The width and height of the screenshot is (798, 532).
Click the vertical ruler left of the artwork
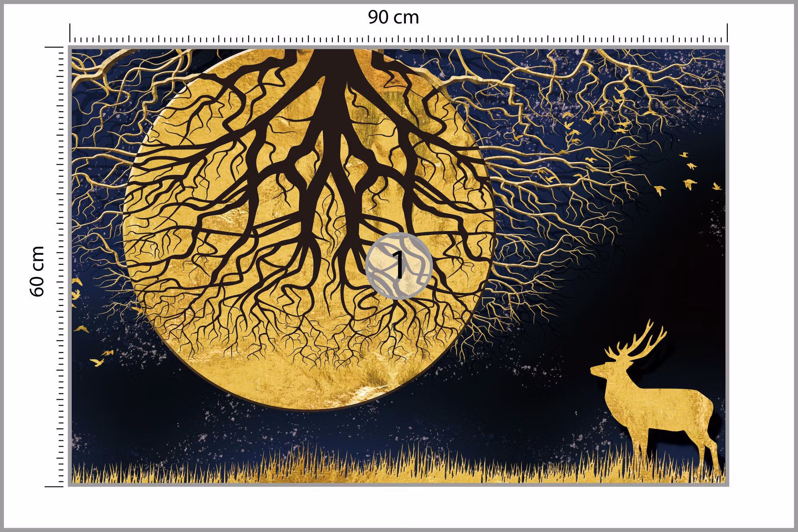(55, 266)
